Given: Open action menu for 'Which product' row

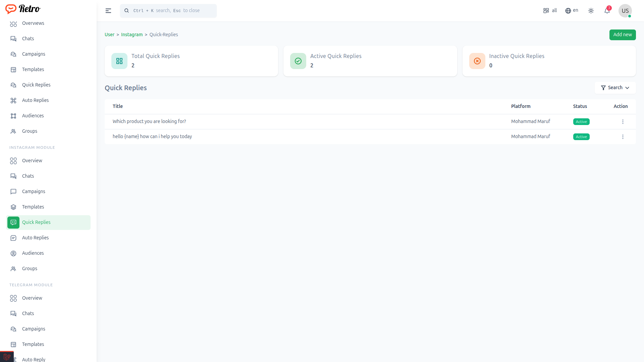Looking at the screenshot, I should pos(623,122).
